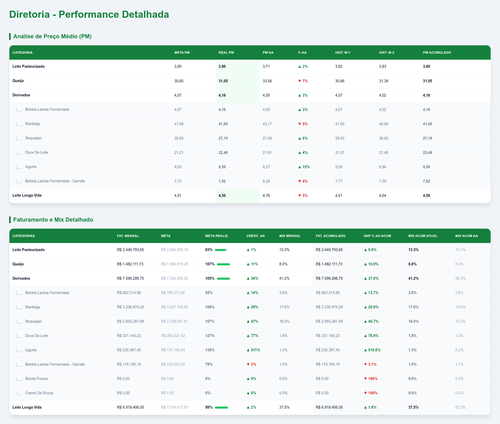This screenshot has height=424, width=500.
Task: Click the 'Faturamento e Mix Detalhado' section heading
Action: click(53, 220)
